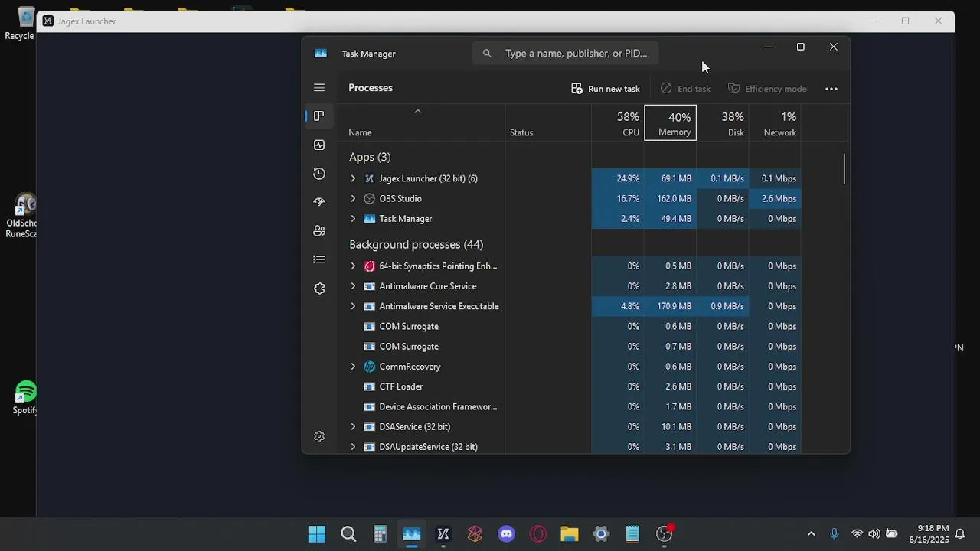Open the microphone tray icon
The width and height of the screenshot is (980, 551).
(835, 534)
